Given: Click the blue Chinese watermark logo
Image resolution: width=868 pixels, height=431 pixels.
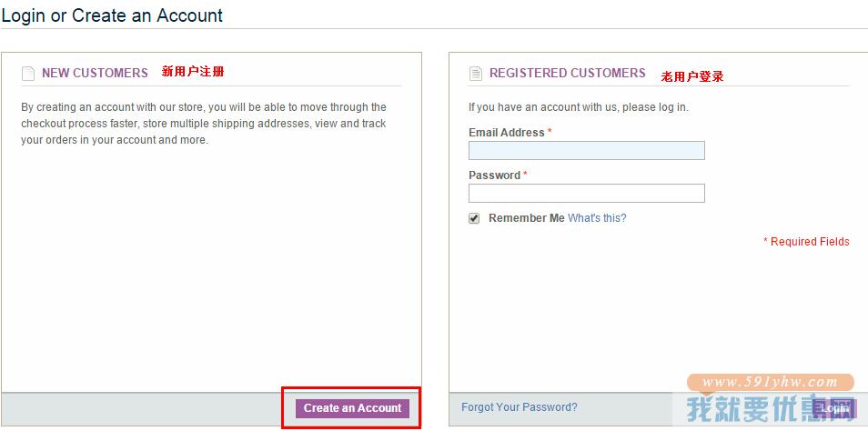Looking at the screenshot, I should point(771,409).
